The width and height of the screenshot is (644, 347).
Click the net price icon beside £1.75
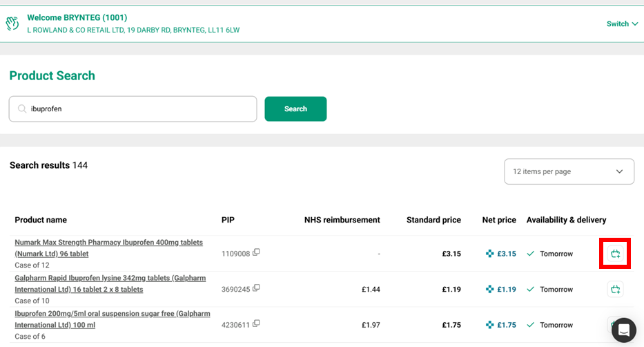[490, 325]
